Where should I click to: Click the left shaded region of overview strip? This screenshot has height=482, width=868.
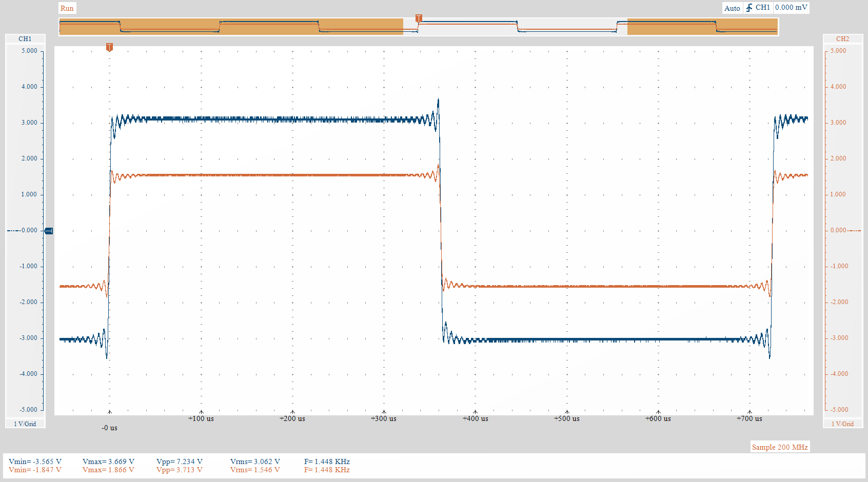click(x=231, y=27)
